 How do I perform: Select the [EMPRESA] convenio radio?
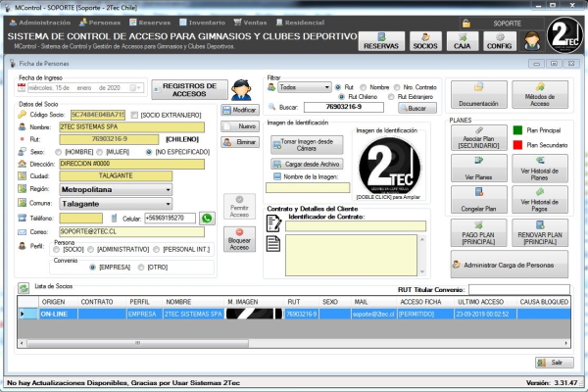tap(93, 268)
